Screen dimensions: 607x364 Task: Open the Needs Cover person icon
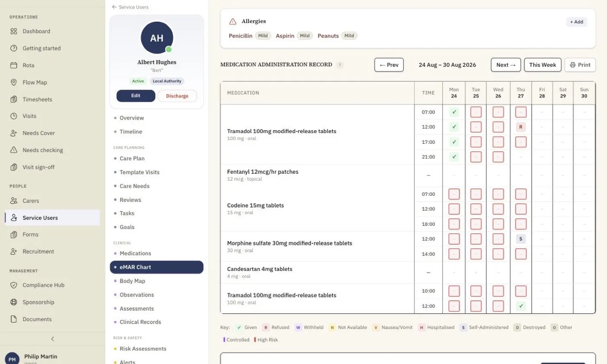tap(14, 133)
